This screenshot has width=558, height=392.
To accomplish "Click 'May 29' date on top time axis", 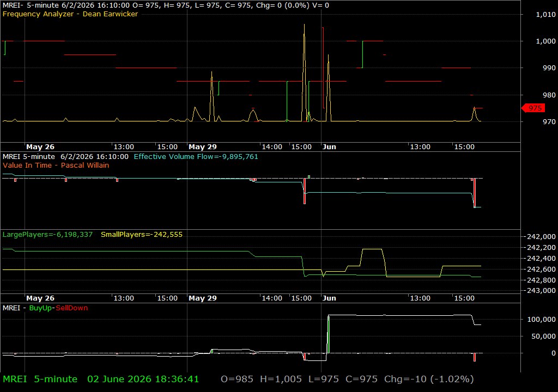I will coord(203,146).
